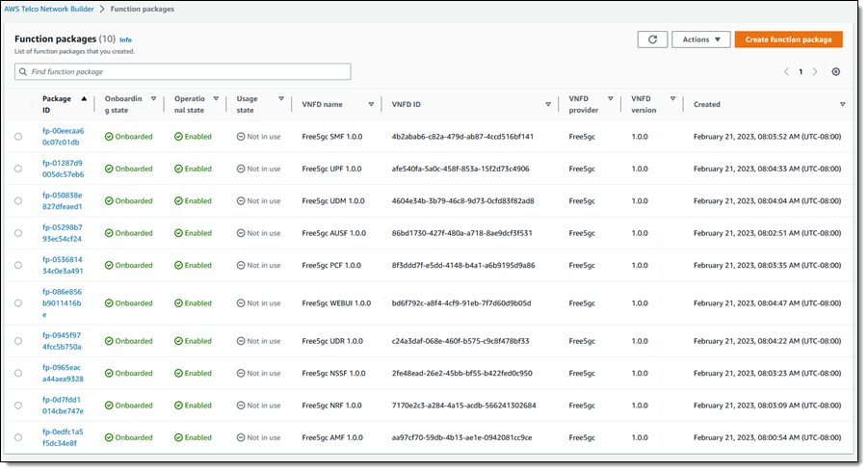Viewport: 868px width, 472px height.
Task: Click Free5gc AUSF 1.0.0 cell
Action: [x=333, y=233]
